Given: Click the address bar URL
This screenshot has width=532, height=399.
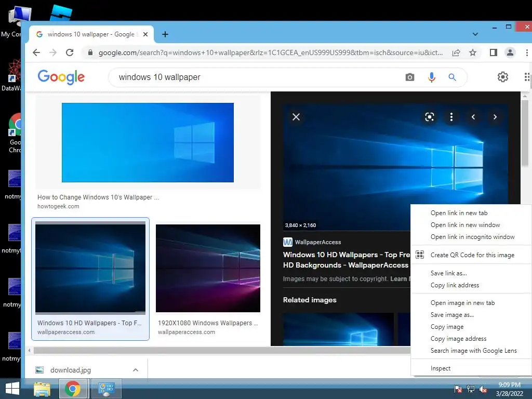Looking at the screenshot, I should (270, 52).
